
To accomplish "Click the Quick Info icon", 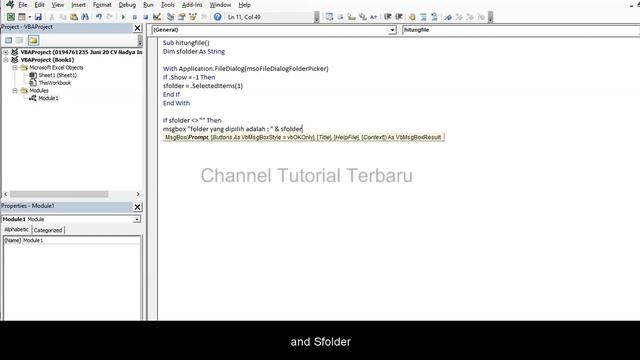I will (351, 17).
